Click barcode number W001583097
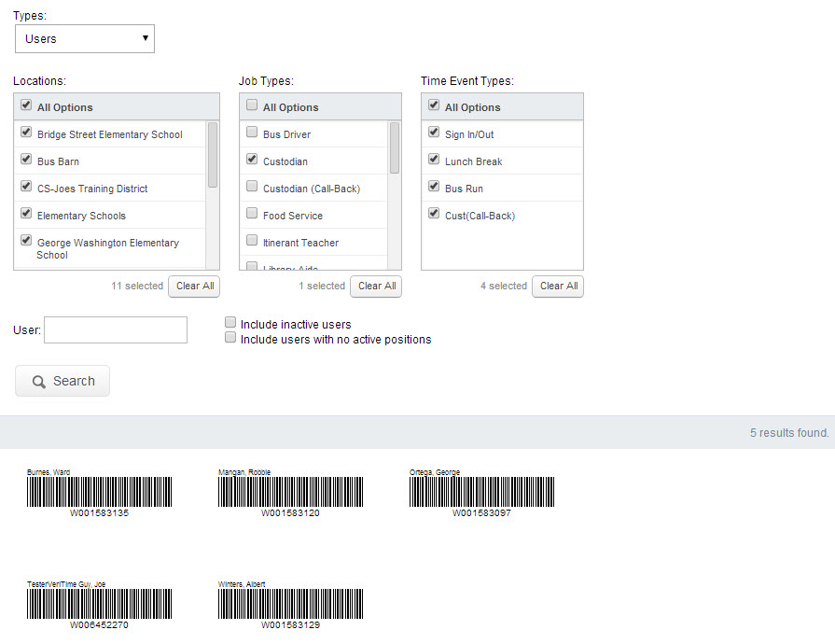Screen dimensions: 835x644 tap(482, 513)
